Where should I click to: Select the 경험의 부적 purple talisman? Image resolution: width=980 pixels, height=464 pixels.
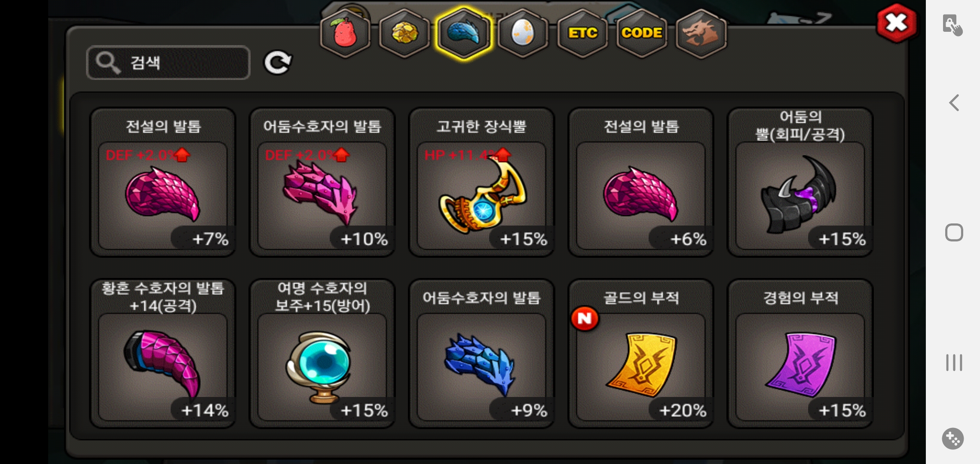point(800,354)
